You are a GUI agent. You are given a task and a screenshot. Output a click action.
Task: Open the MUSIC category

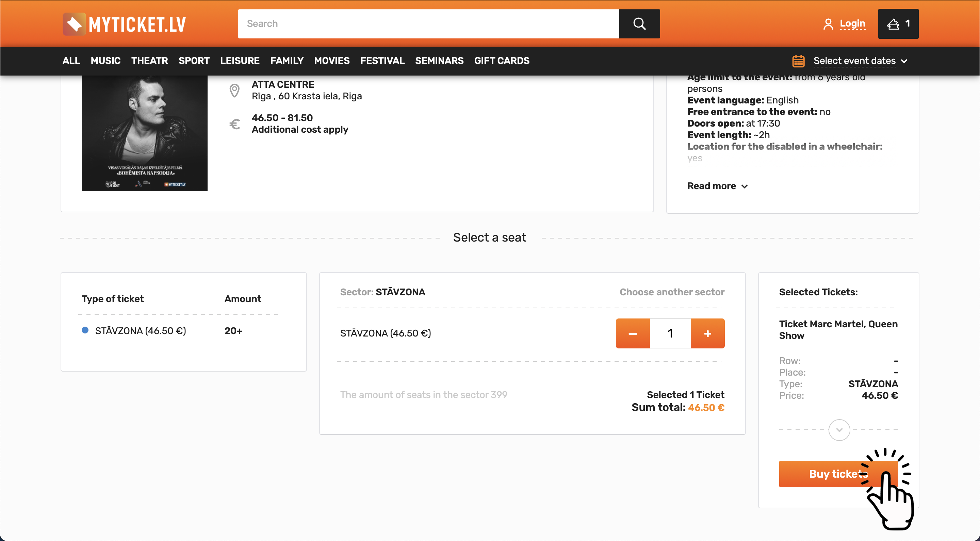tap(105, 61)
